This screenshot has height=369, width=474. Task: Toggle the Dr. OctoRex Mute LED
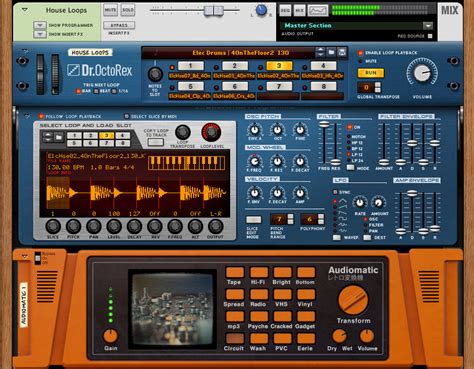point(360,61)
